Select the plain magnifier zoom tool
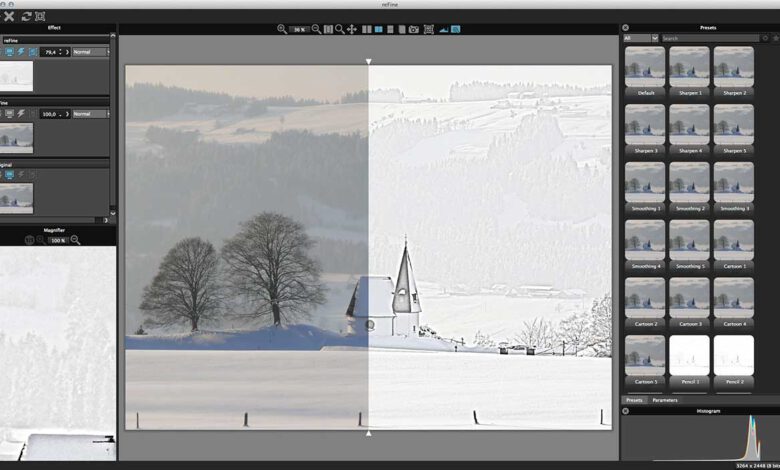Viewport: 780px width, 470px height. pyautogui.click(x=340, y=29)
